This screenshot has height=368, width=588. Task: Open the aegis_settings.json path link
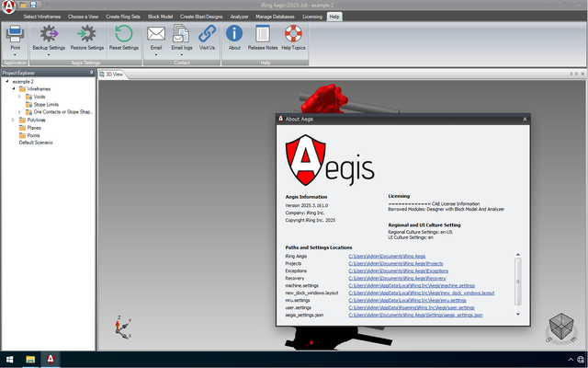coord(415,315)
